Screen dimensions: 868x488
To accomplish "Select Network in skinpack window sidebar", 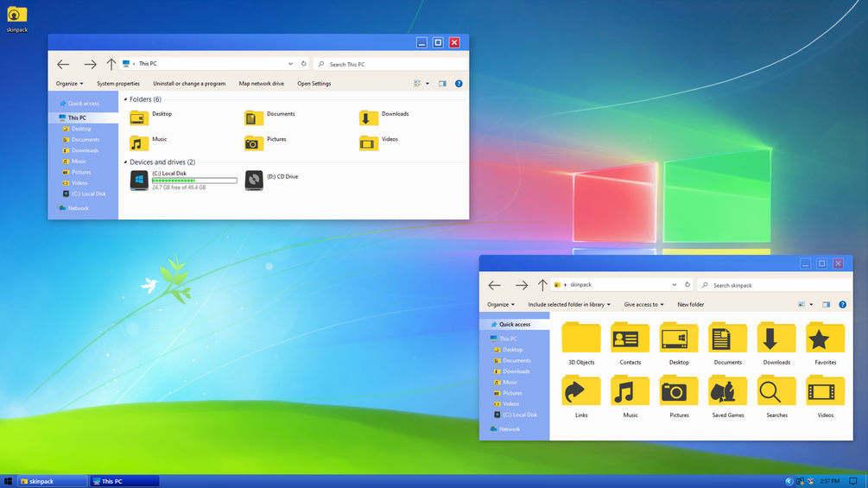I will tap(510, 428).
